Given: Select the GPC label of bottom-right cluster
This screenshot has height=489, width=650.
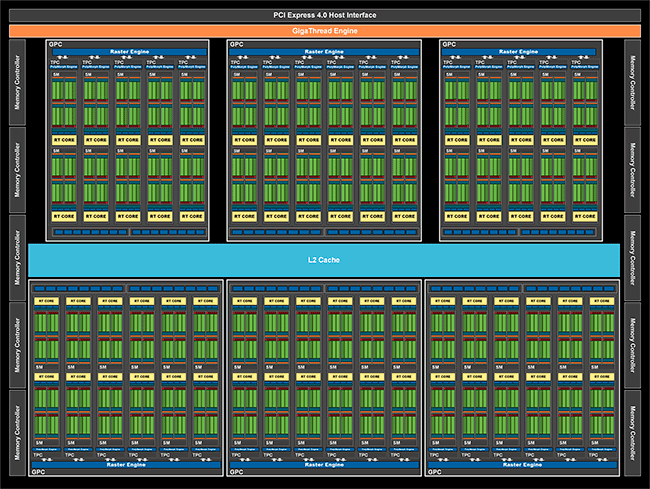Looking at the screenshot, I should click(436, 471).
